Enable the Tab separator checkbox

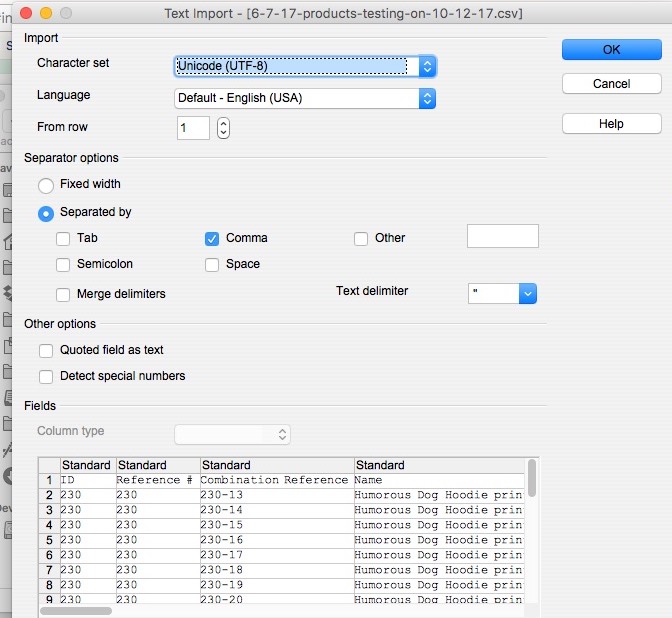click(x=63, y=239)
